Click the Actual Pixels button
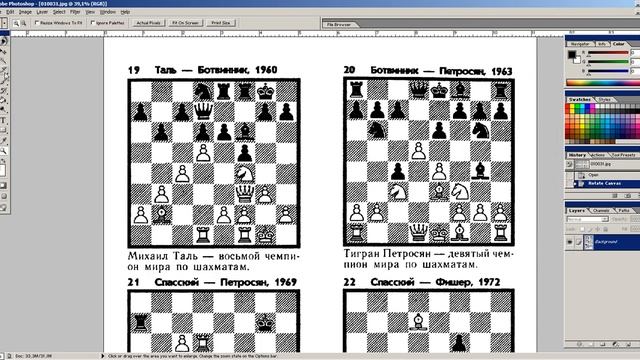Image resolution: width=640 pixels, height=360 pixels. click(x=149, y=23)
